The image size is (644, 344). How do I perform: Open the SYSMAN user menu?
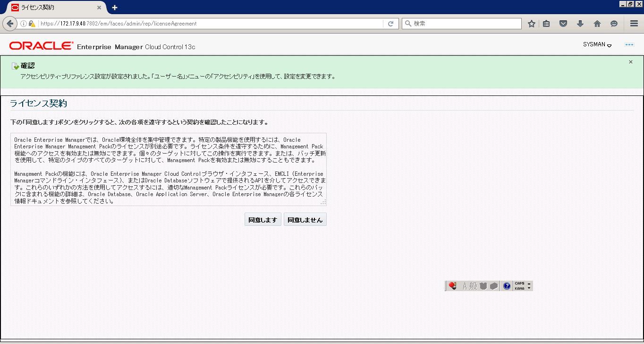click(597, 44)
